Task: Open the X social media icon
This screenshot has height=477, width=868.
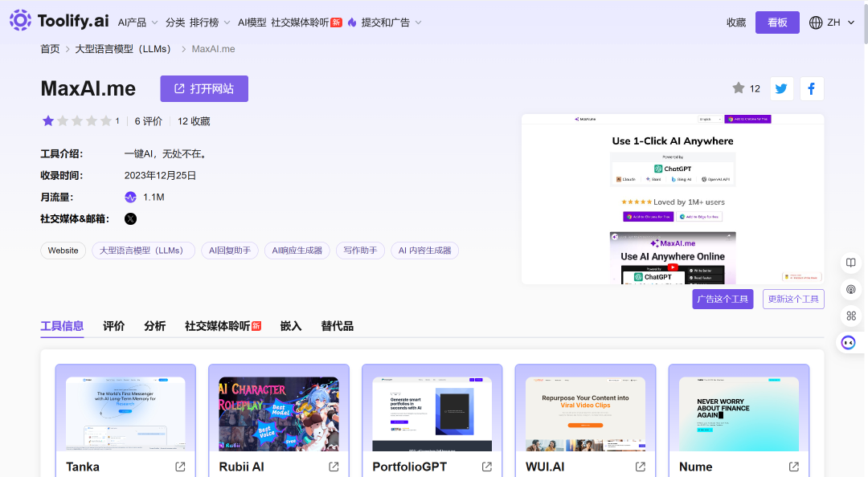Action: (x=131, y=218)
